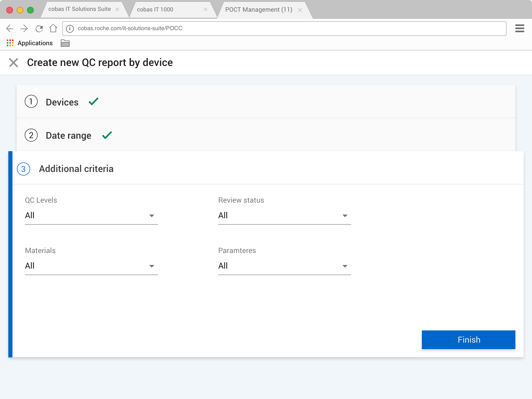Click the site info icon in address bar
The image size is (532, 399).
click(70, 28)
